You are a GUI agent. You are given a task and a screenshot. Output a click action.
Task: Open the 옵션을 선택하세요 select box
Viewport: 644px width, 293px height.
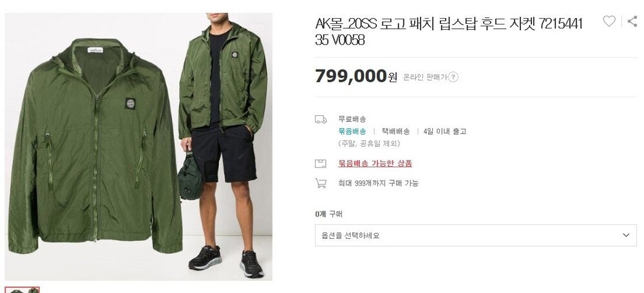coord(476,236)
